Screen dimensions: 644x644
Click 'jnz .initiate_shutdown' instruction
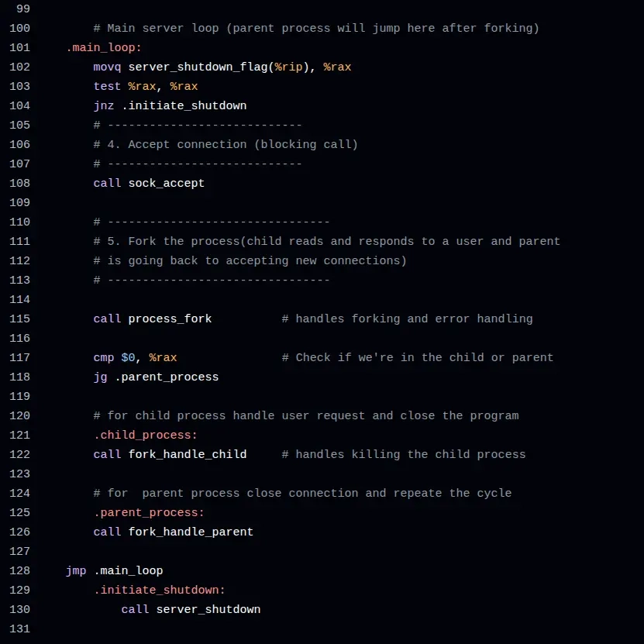click(x=170, y=105)
